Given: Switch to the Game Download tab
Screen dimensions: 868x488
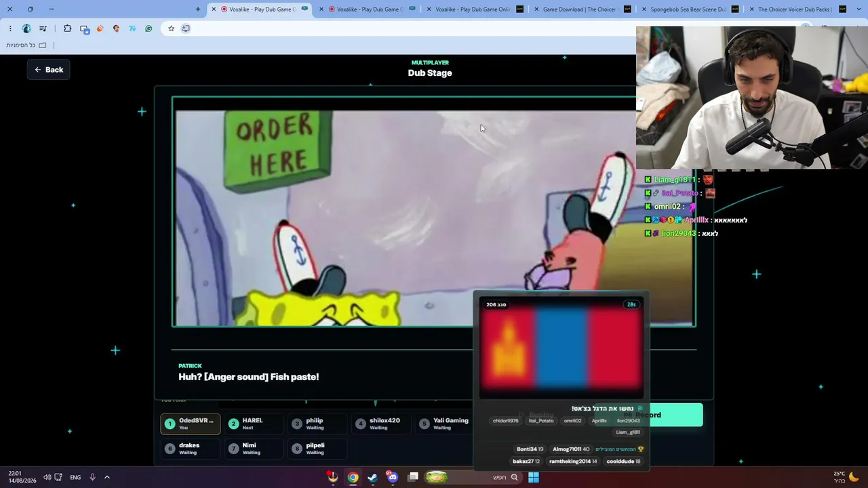Looking at the screenshot, I should (583, 9).
